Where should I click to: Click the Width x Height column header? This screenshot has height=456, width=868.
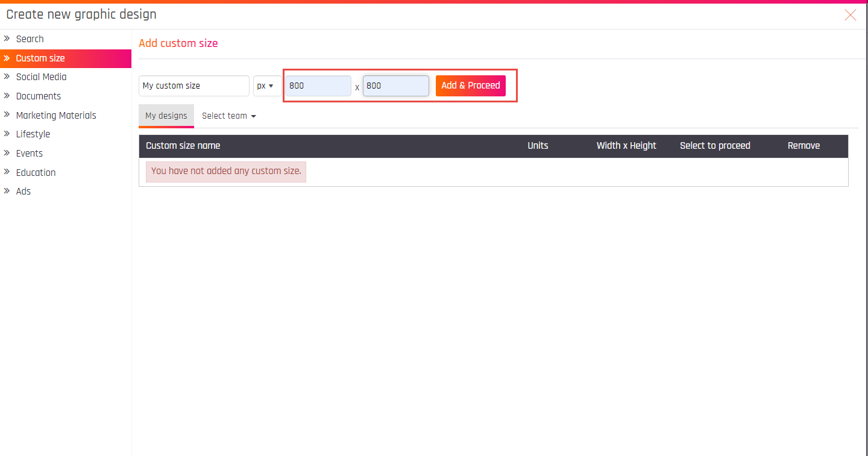(626, 146)
